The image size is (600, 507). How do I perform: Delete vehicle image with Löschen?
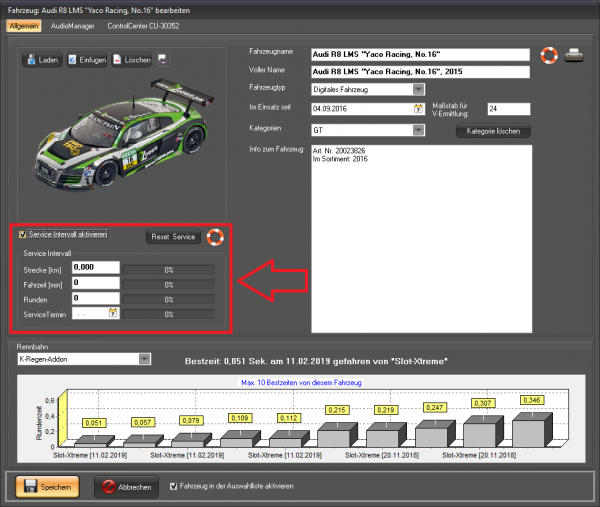coord(132,60)
